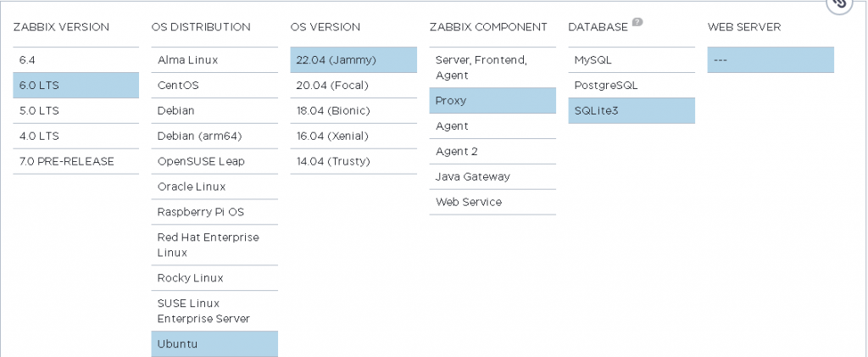Image resolution: width=868 pixels, height=357 pixels.
Task: Select SUSE Linux Enterprise Server
Action: [214, 310]
